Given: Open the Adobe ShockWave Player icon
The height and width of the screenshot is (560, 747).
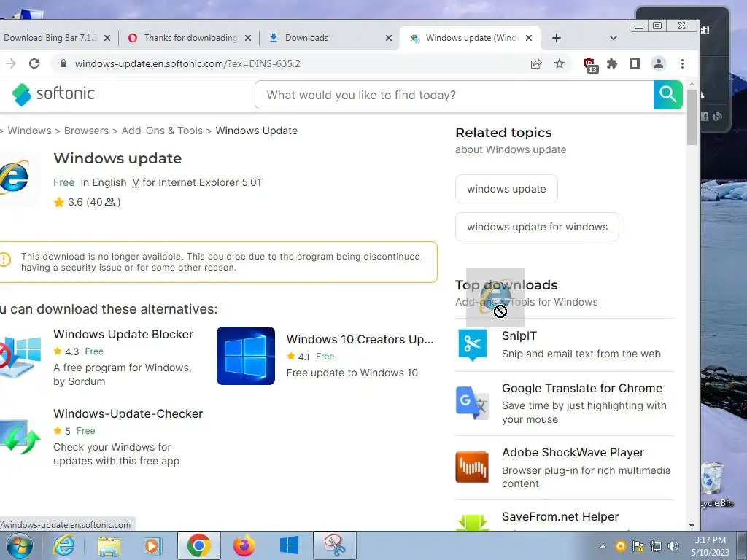Looking at the screenshot, I should tap(472, 467).
